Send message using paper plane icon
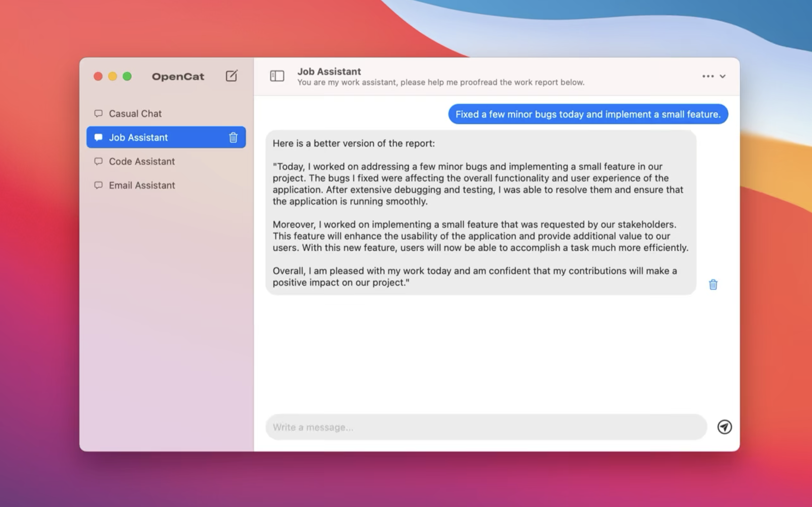This screenshot has height=507, width=812. coord(724,427)
